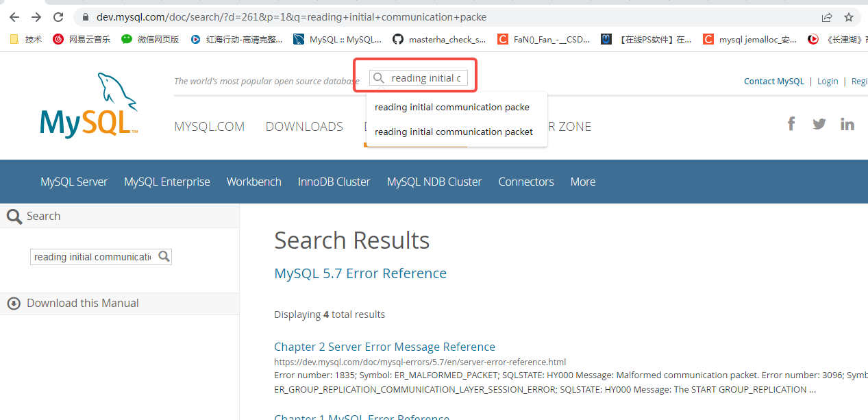Viewport: 868px width, 420px height.
Task: Open the MySQL NDB Cluster nav item
Action: click(x=434, y=182)
